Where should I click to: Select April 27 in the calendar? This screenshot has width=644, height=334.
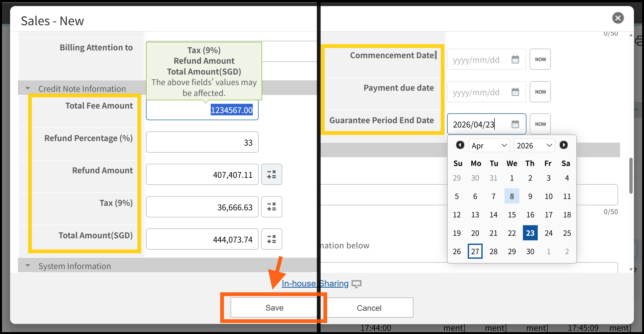(x=475, y=251)
